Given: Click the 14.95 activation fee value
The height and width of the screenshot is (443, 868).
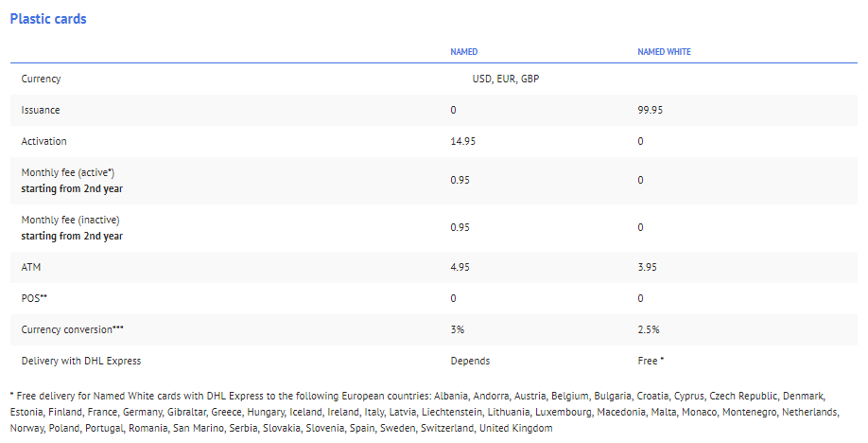Looking at the screenshot, I should coord(462,141).
